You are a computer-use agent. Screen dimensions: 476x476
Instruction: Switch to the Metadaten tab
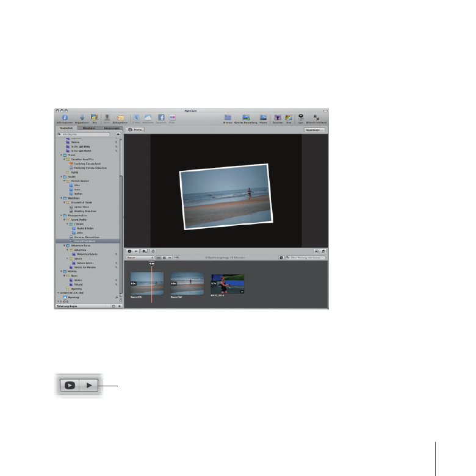pos(89,128)
